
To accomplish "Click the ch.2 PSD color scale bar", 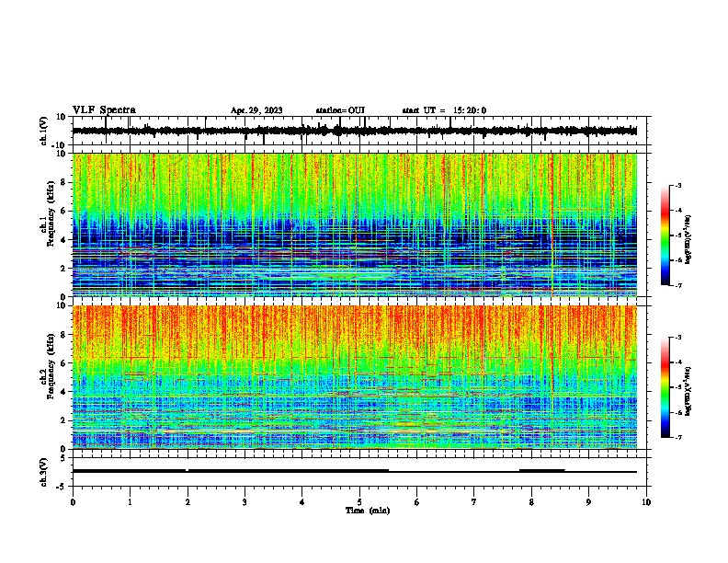I will coord(665,387).
